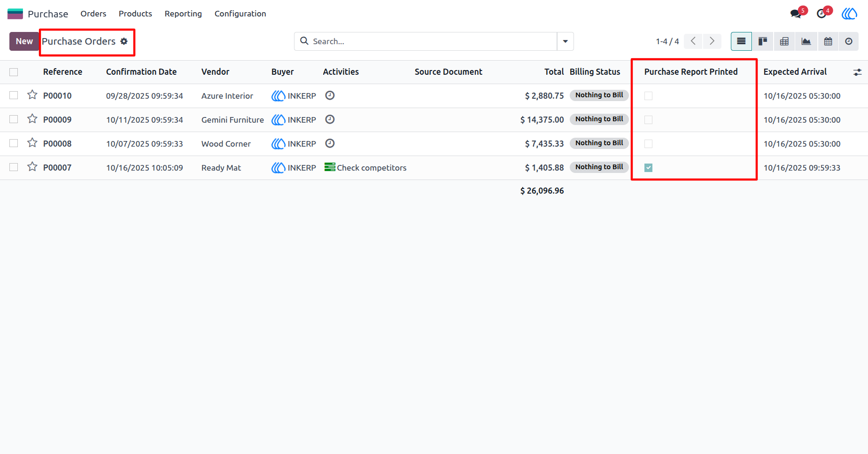This screenshot has width=868, height=454.
Task: Star purchase order P00007 as favorite
Action: (32, 167)
